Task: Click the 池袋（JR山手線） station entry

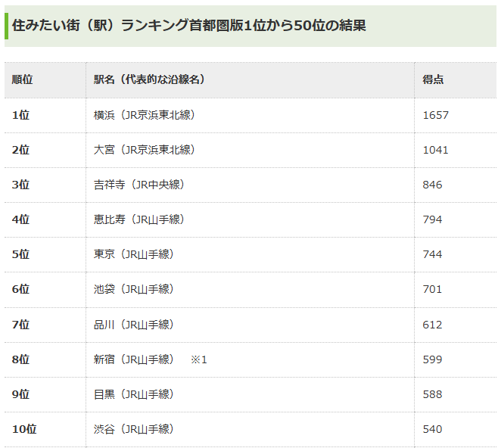Action: (x=134, y=289)
